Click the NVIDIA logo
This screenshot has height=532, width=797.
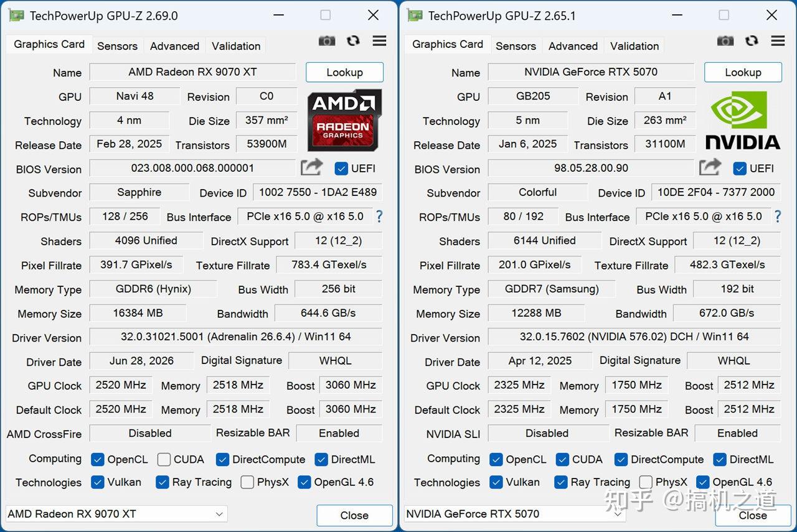(x=742, y=120)
